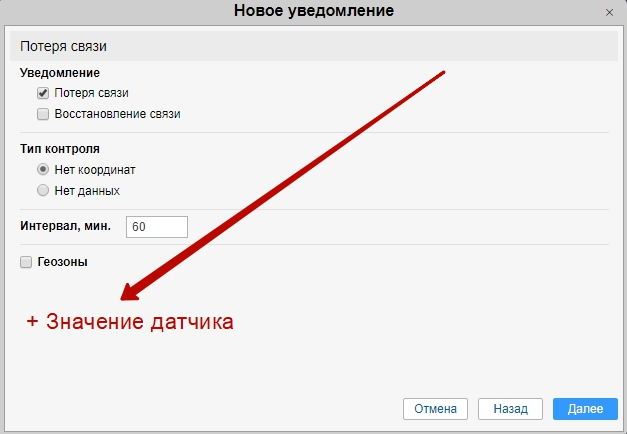The width and height of the screenshot is (627, 434).
Task: Click the red Значение датчика text
Action: pyautogui.click(x=130, y=322)
